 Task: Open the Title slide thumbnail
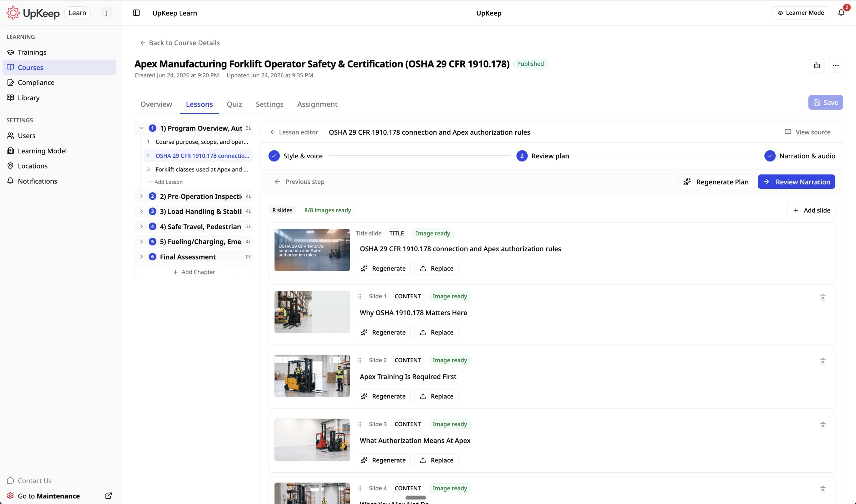click(312, 250)
